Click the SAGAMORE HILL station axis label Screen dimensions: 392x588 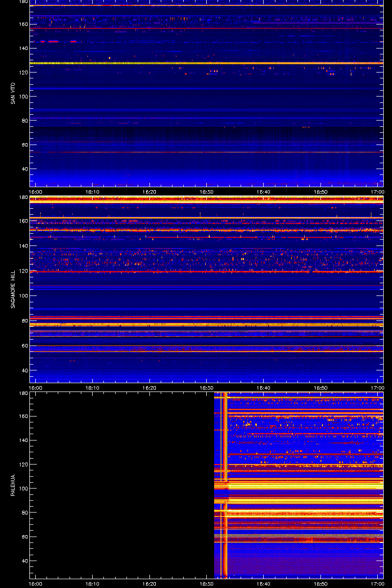click(12, 289)
